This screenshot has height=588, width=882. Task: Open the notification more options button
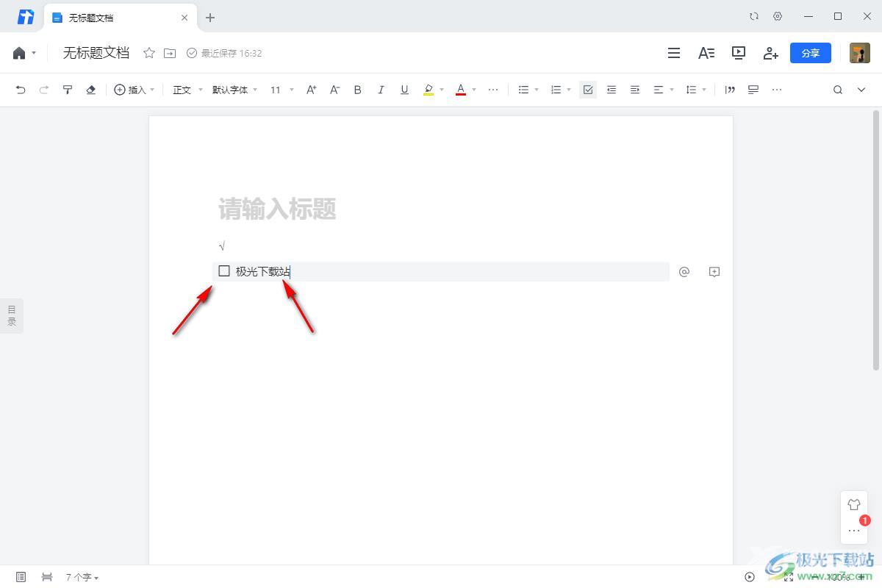(854, 530)
